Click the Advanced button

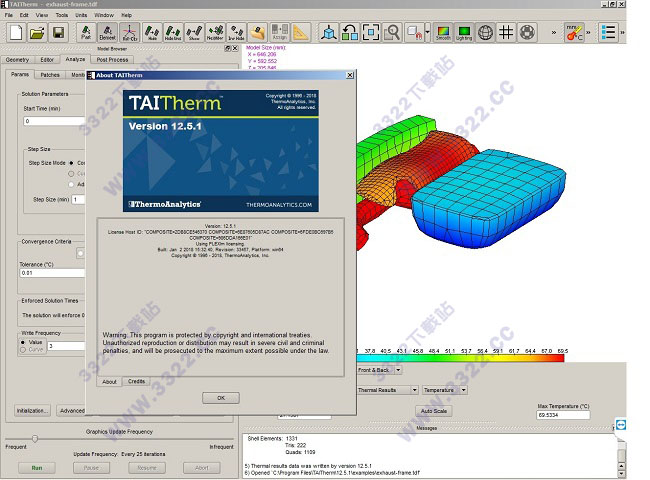click(x=71, y=411)
